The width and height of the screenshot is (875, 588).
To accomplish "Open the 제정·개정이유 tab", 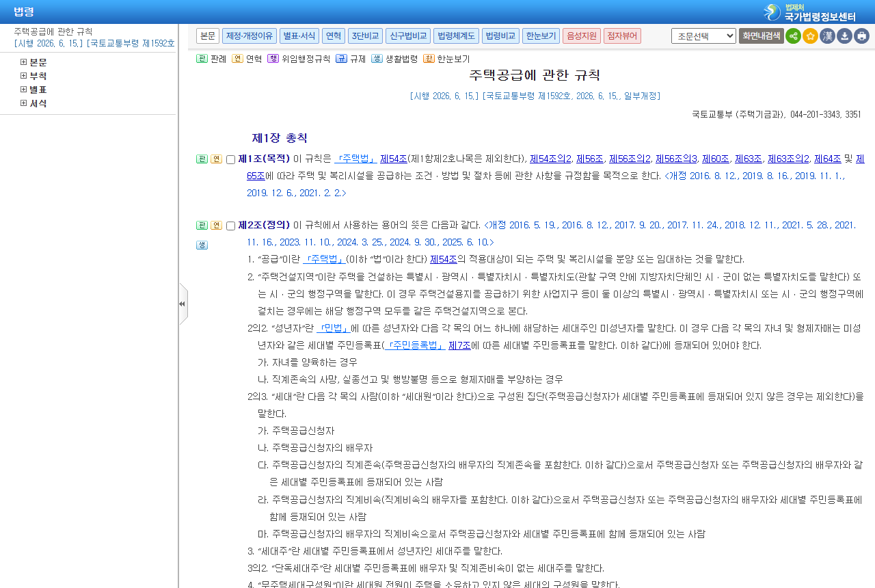I will (250, 36).
